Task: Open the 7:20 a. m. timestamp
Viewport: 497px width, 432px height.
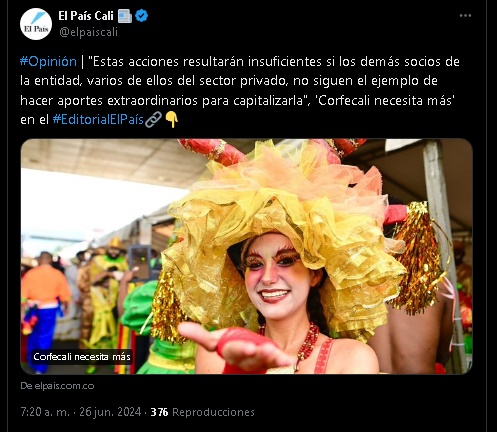Action: pos(45,412)
